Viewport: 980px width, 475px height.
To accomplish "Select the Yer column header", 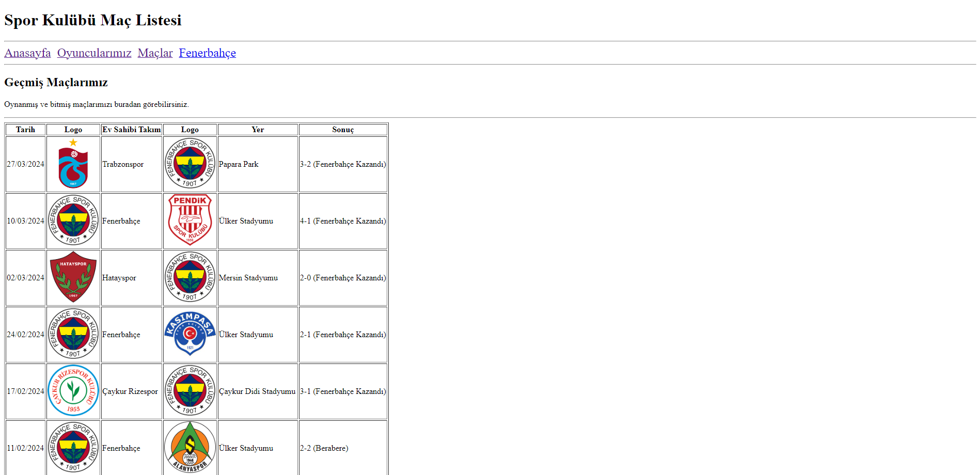I will coord(258,130).
